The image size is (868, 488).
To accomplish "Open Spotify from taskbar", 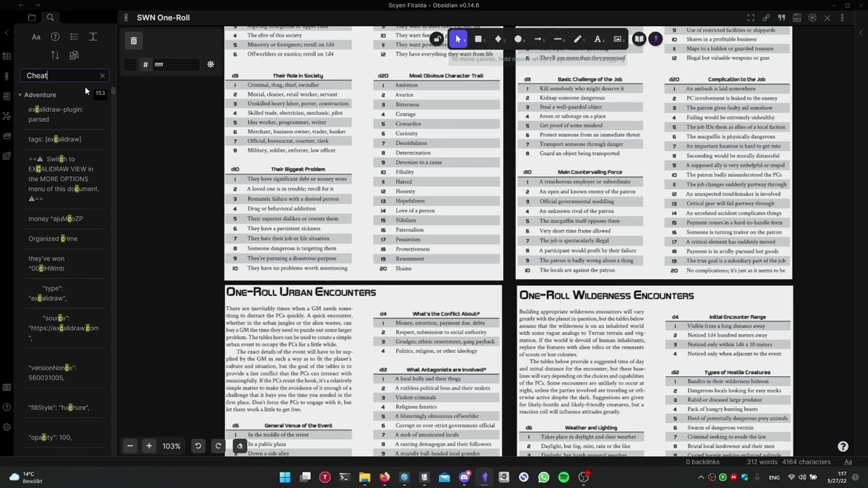I will [x=564, y=477].
